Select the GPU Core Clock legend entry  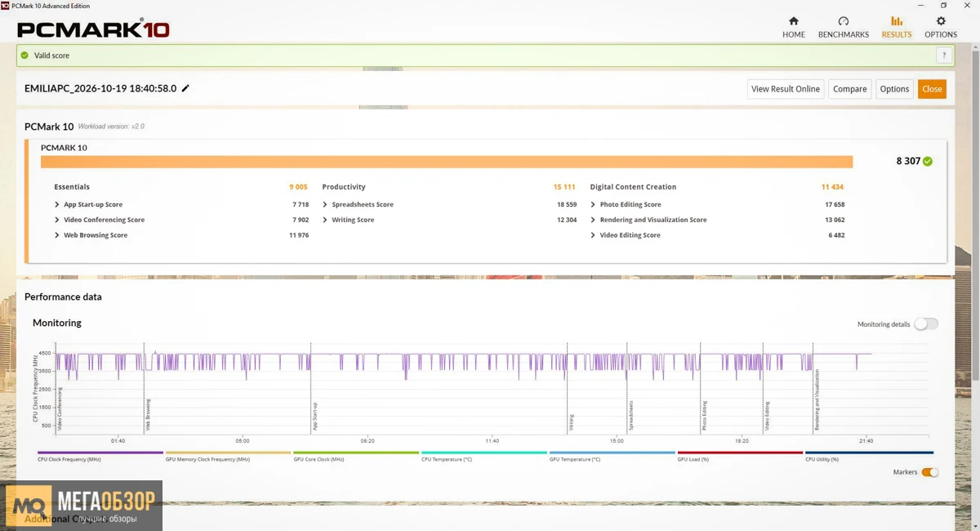pyautogui.click(x=356, y=457)
